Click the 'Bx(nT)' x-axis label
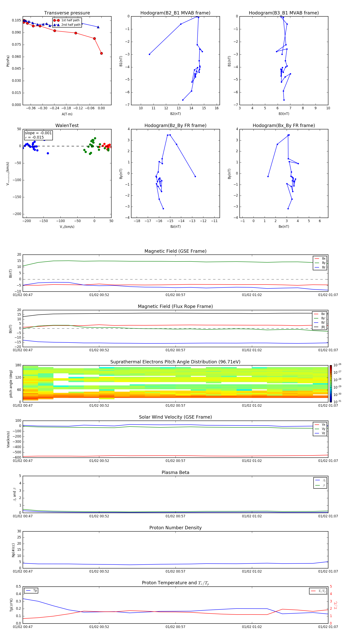This screenshot has height=644, width=351. pos(284,227)
